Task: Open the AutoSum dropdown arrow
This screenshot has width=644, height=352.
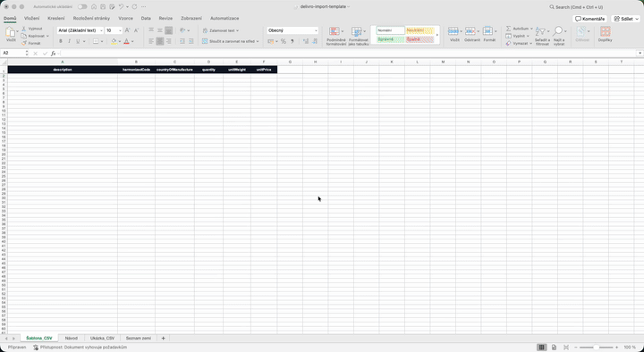Action: tap(531, 29)
